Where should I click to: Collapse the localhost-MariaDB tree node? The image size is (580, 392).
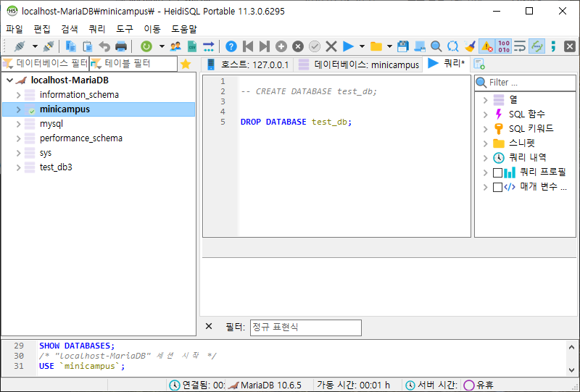pos(10,80)
